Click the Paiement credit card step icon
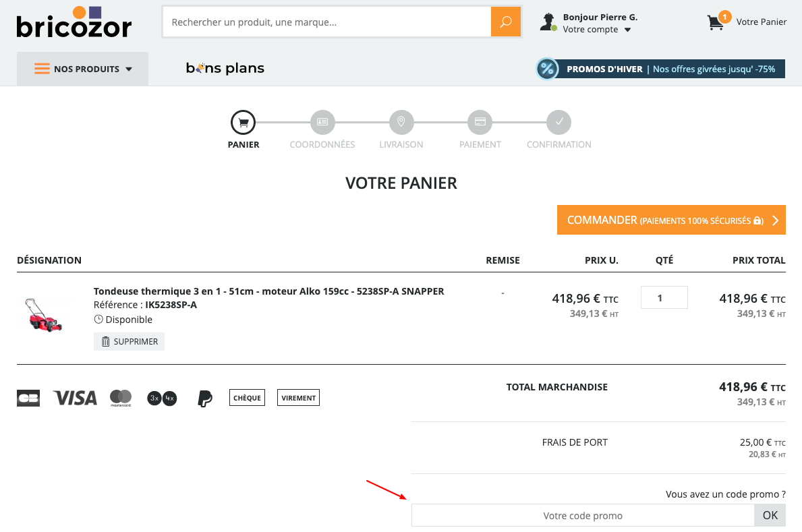Screen dimensions: 802x532 pyautogui.click(x=480, y=123)
